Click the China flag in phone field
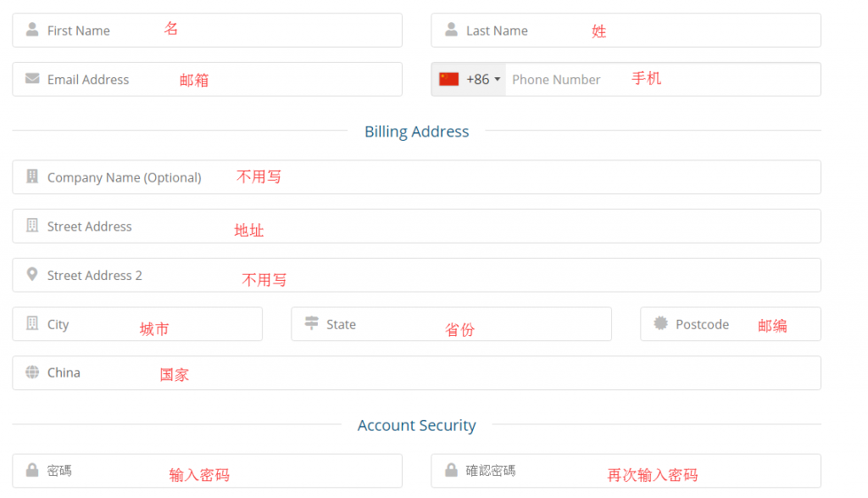Viewport: 868px width, 498px height. click(x=449, y=79)
